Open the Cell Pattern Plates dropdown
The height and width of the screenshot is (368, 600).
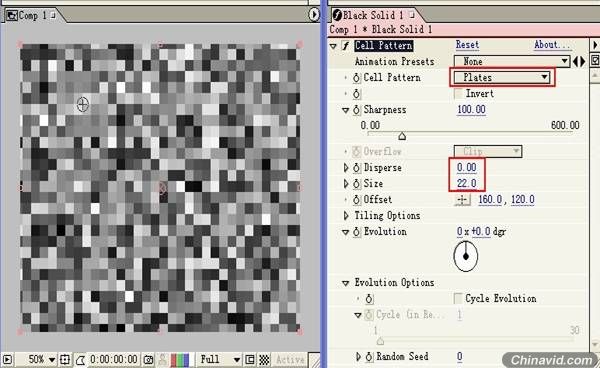502,78
